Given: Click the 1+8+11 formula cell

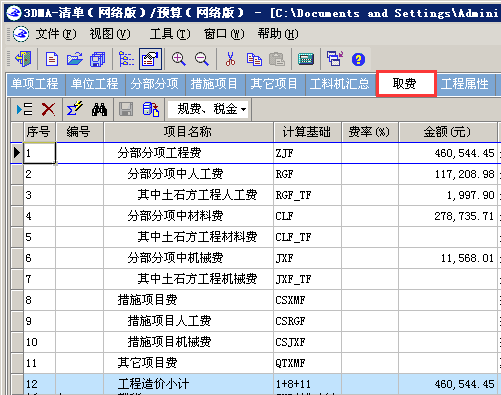Looking at the screenshot, I should click(307, 384).
